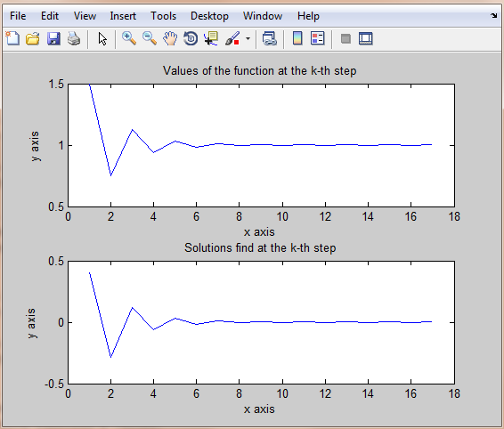504x429 pixels.
Task: Insert a legend using the toolbar icon
Action: 318,38
